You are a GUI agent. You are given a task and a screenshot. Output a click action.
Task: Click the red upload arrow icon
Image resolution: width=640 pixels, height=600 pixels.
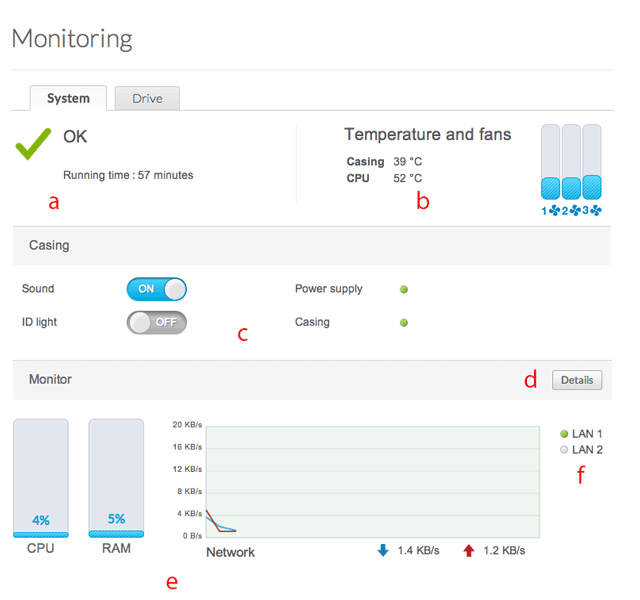pyautogui.click(x=469, y=550)
